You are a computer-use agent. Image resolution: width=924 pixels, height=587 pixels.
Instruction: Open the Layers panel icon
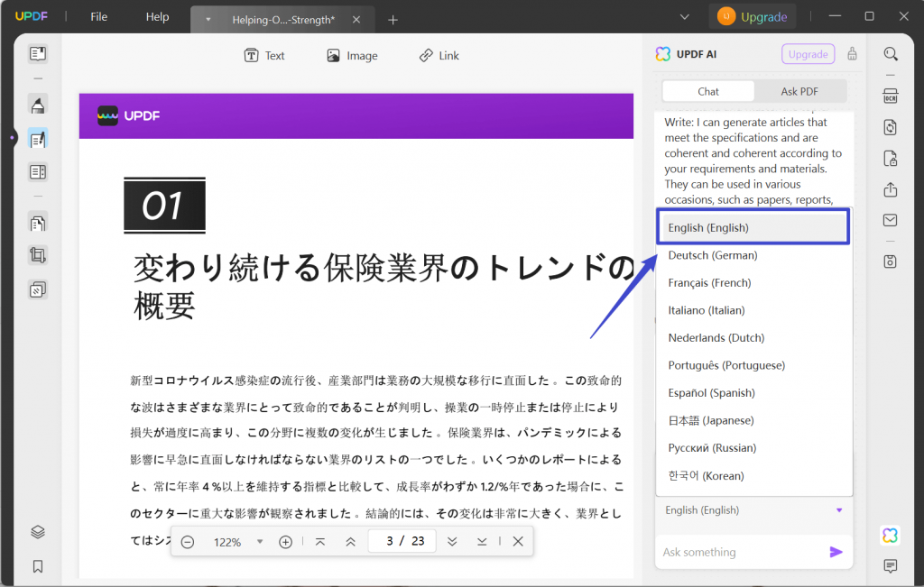pos(38,532)
